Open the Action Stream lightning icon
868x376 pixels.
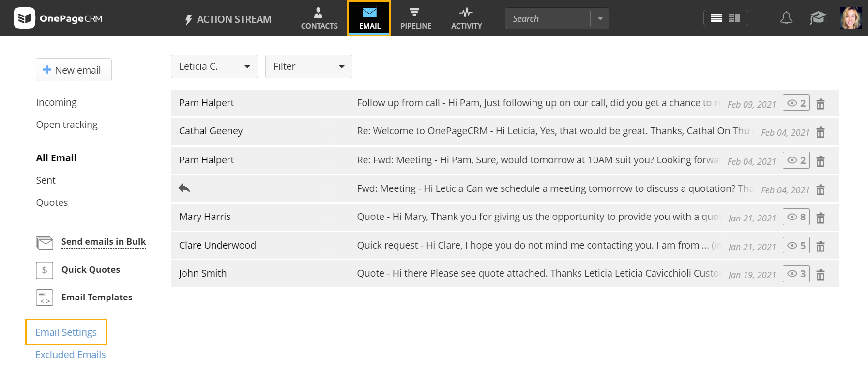click(x=189, y=19)
